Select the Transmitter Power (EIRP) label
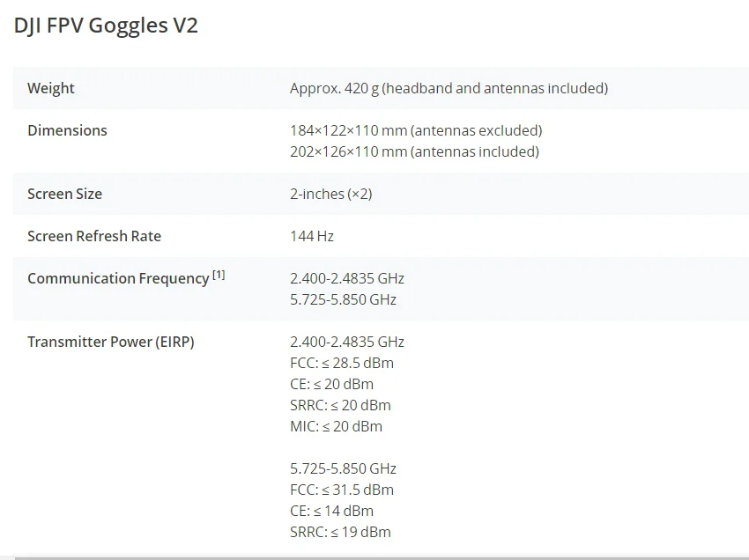 [111, 342]
